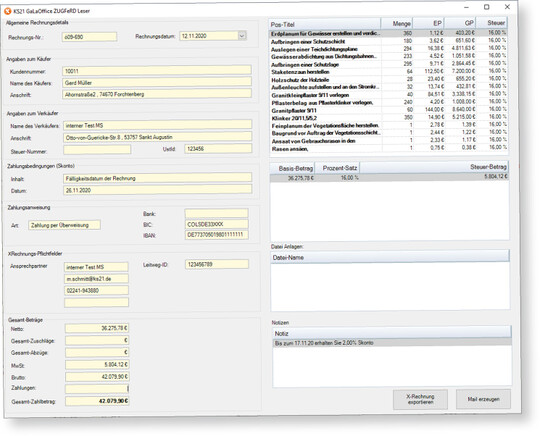Minimize the ZUGFeRD Leser window
Screen dimensions: 540x436
click(467, 7)
